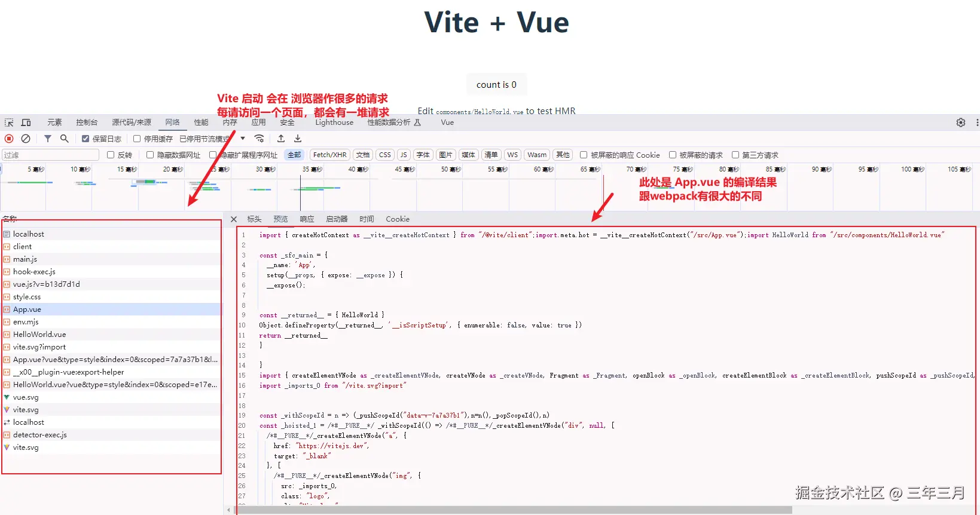Clear the network log
The image size is (980, 515).
tap(26, 139)
